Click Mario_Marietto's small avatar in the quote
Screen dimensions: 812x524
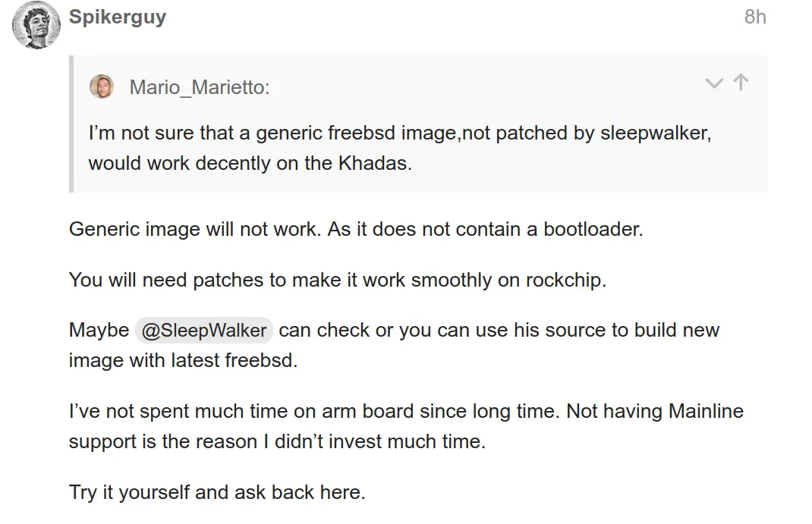pos(102,86)
